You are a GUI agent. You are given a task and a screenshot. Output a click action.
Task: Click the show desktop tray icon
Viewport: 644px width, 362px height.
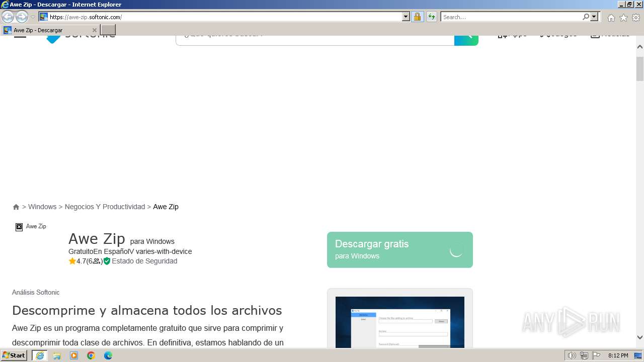[x=638, y=355]
